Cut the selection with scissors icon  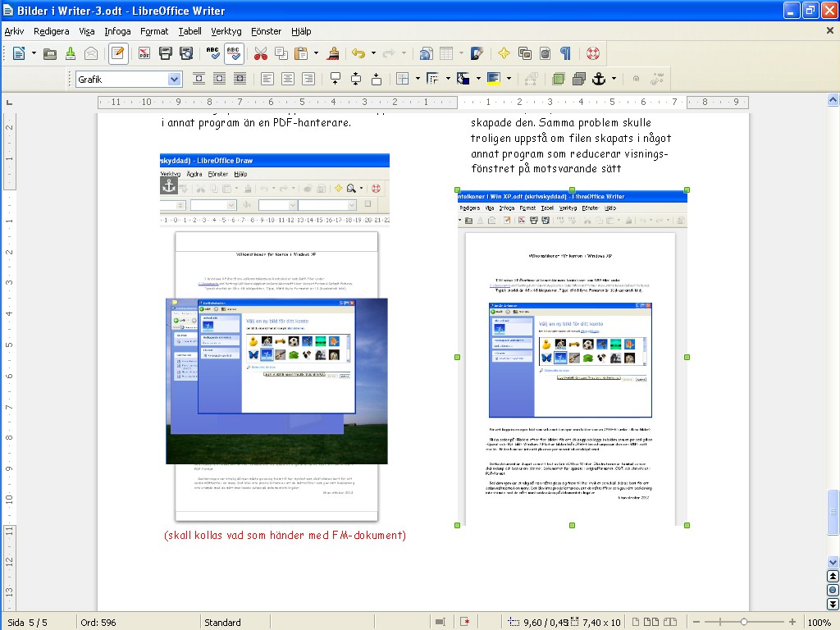coord(260,53)
